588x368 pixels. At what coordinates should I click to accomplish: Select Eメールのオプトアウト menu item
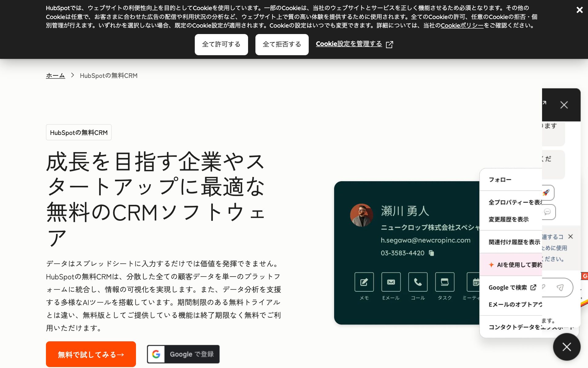[x=511, y=304]
